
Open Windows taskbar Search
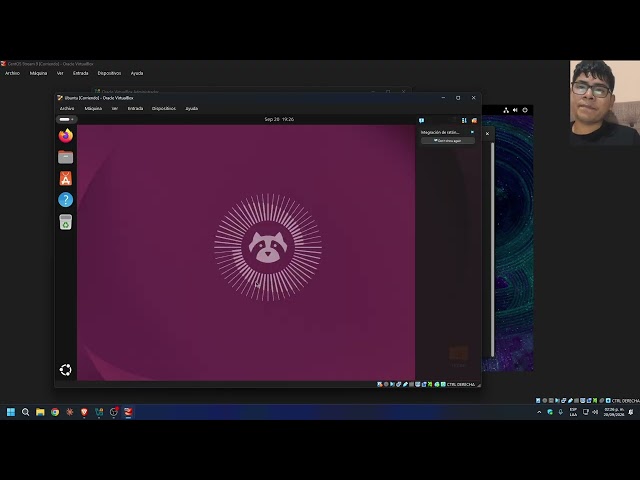(x=25, y=412)
